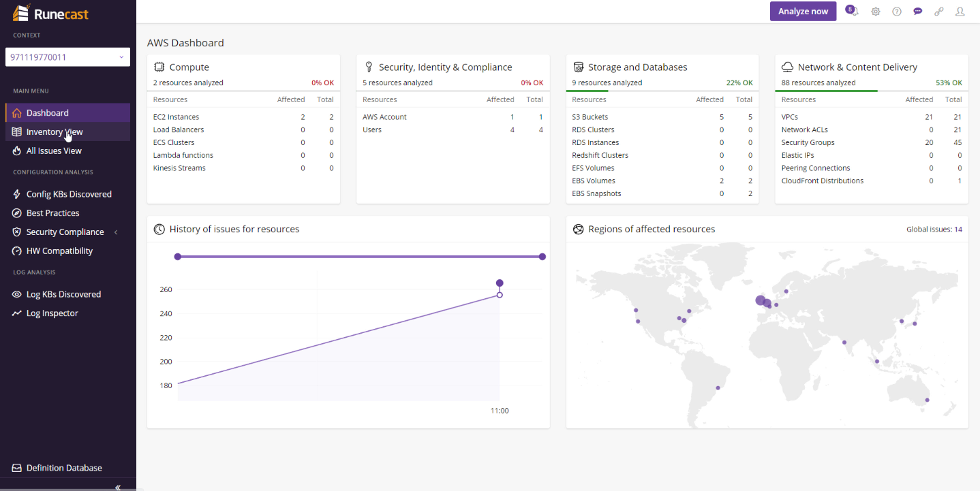980x491 pixels.
Task: Click the CloudFront Distributions row label
Action: click(x=823, y=180)
